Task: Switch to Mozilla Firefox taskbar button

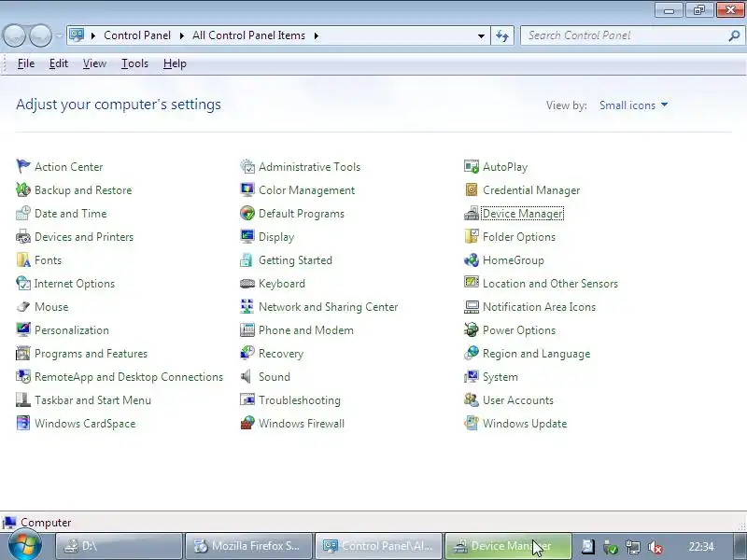Action: tap(248, 546)
